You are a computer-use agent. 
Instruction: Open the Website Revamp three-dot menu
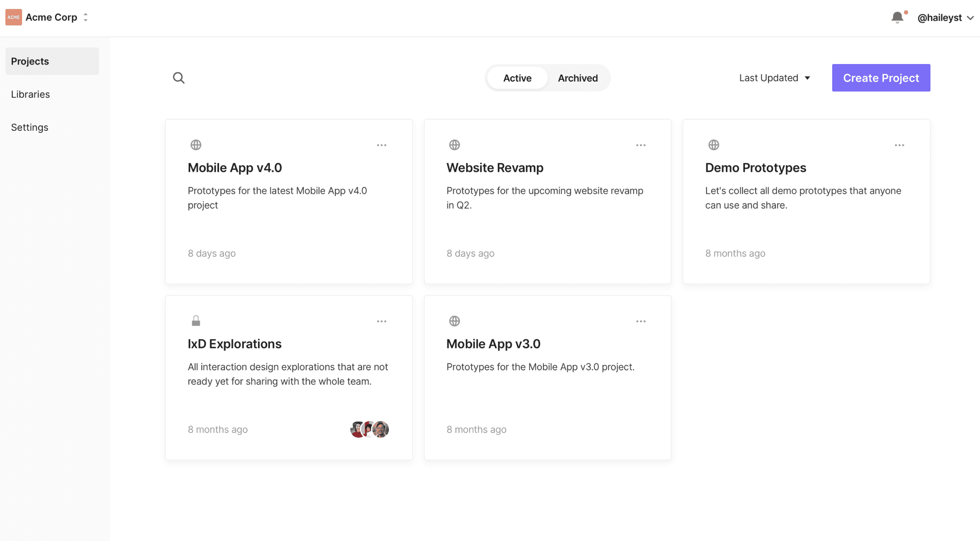pyautogui.click(x=641, y=145)
